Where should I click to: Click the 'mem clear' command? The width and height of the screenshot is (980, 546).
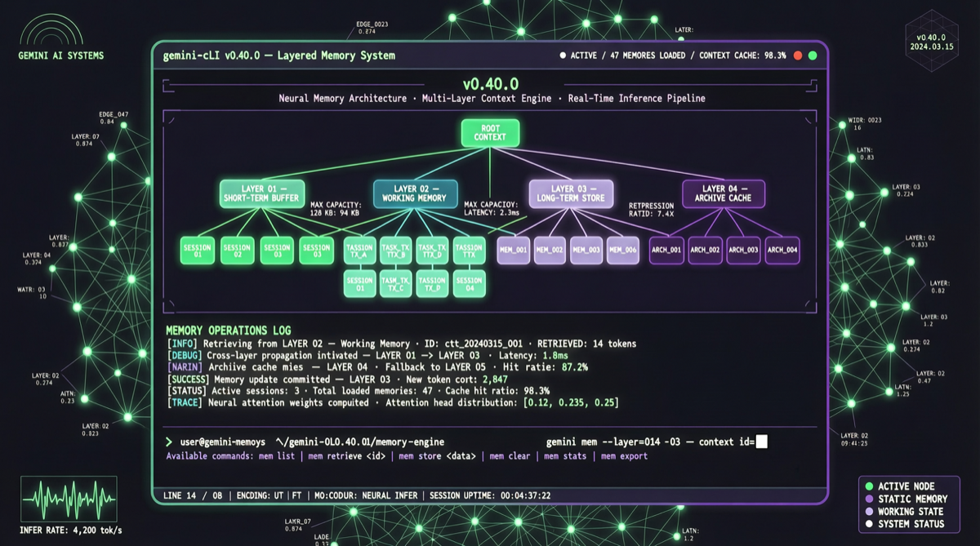[510, 456]
